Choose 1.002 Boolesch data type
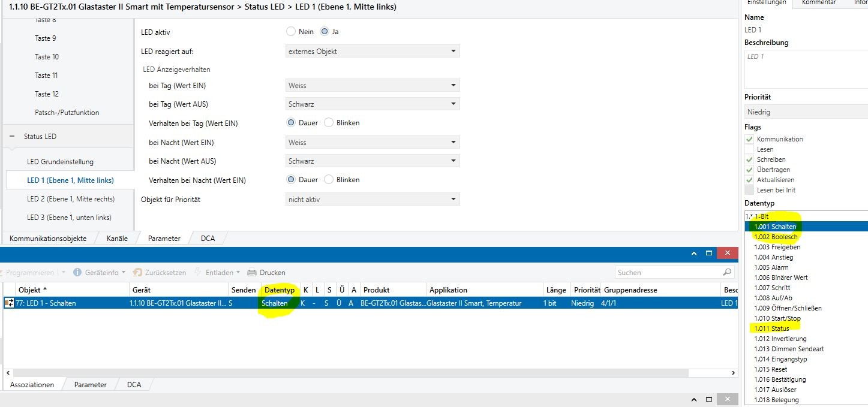The image size is (868, 407). pyautogui.click(x=776, y=237)
